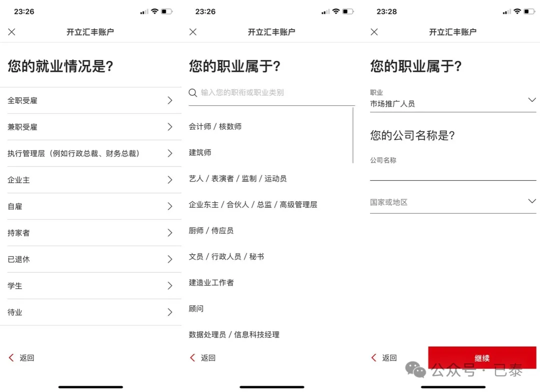Screen dimensions: 540x392
Task: Select 建筑师 occupation
Action: pos(199,152)
